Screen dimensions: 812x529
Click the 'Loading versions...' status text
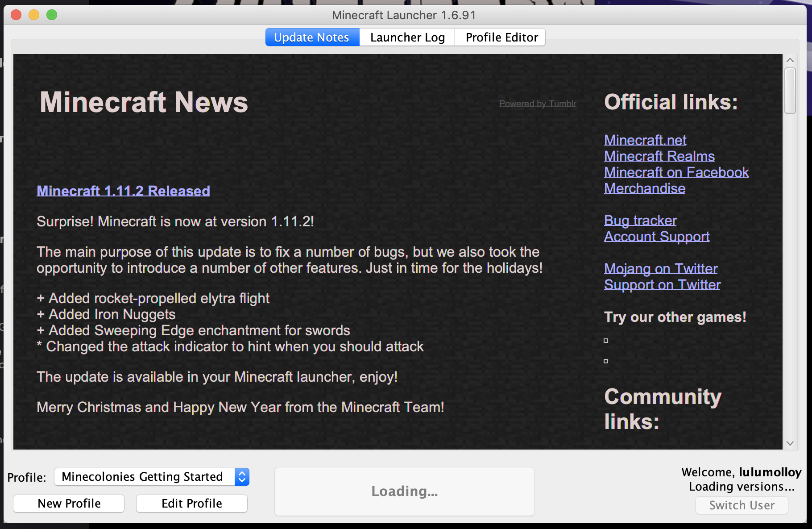click(x=742, y=487)
